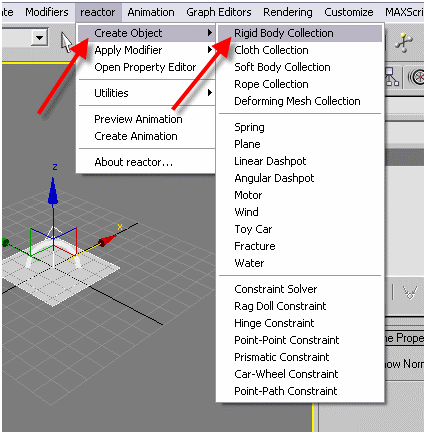Select the arrow selection tool icon

click(67, 42)
